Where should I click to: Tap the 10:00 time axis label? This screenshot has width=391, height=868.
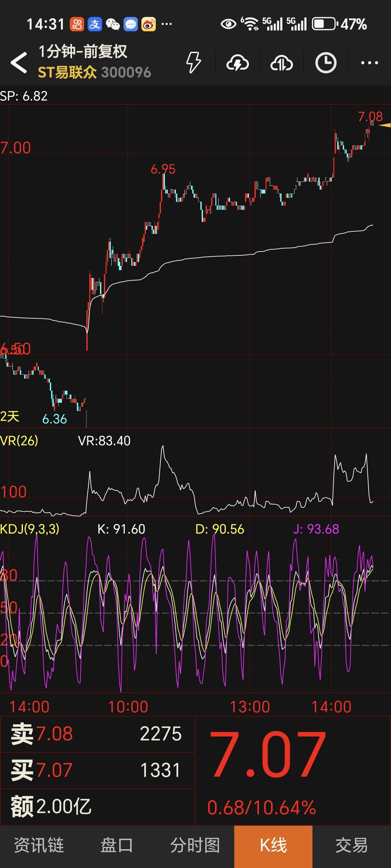[128, 707]
